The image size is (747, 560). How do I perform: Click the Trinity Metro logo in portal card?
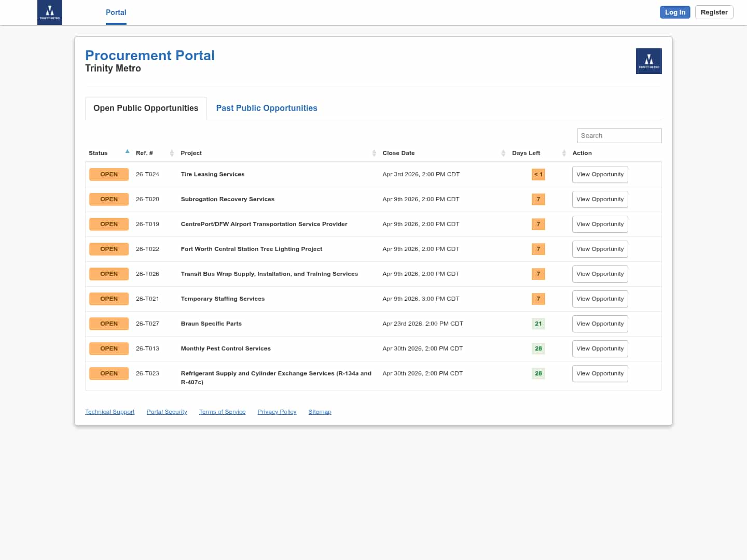click(x=648, y=61)
